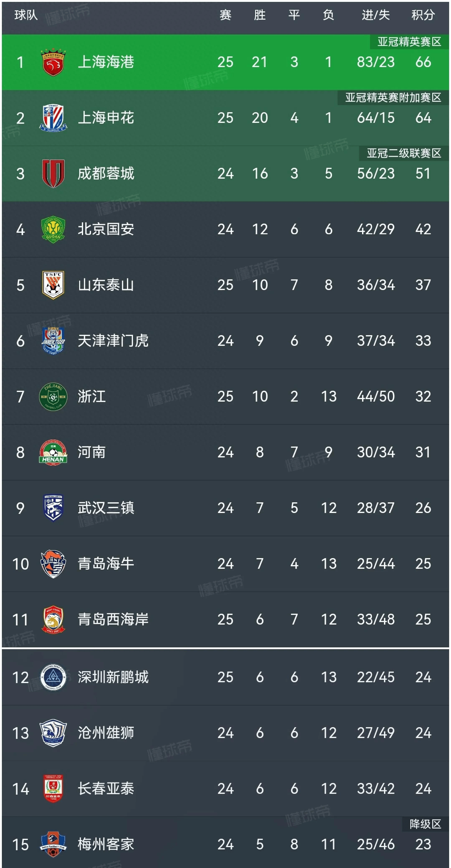Tap the 武汉三镇 blue shield icon

[53, 508]
